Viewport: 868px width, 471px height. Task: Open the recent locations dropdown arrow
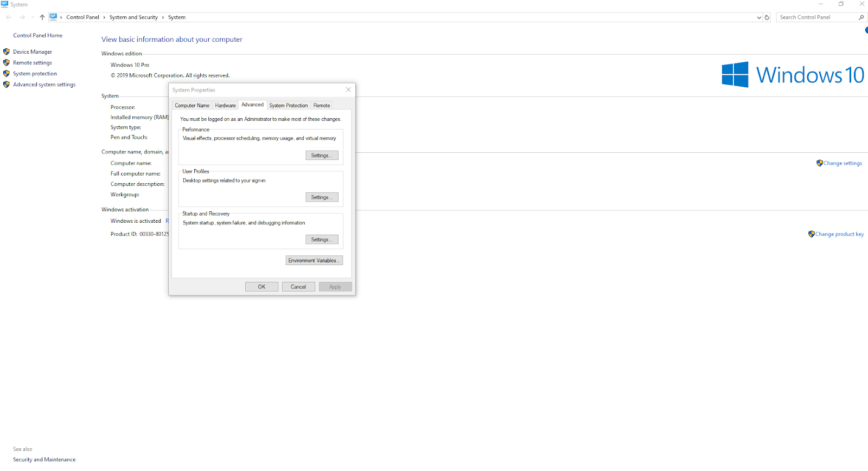[x=33, y=17]
